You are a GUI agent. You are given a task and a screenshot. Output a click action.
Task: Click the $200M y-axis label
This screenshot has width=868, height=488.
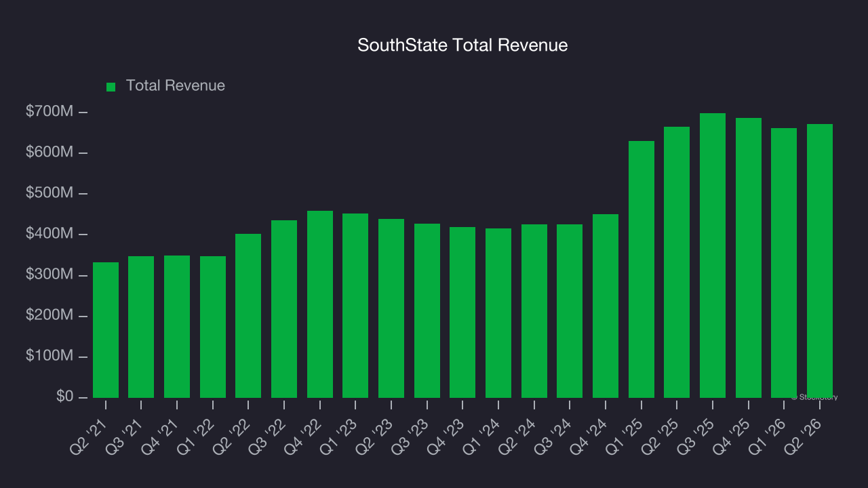click(49, 316)
